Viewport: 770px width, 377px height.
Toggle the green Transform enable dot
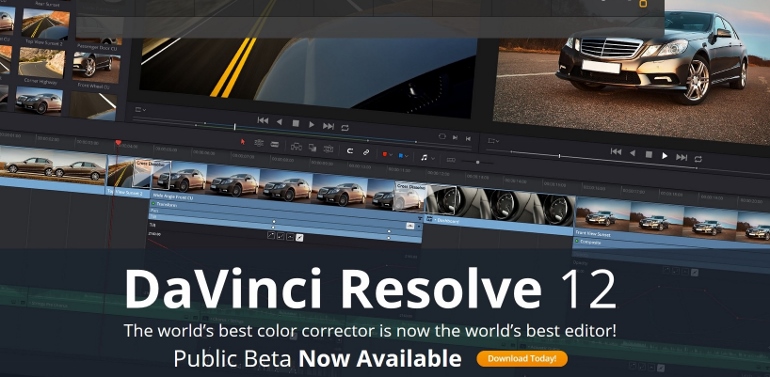tap(153, 204)
